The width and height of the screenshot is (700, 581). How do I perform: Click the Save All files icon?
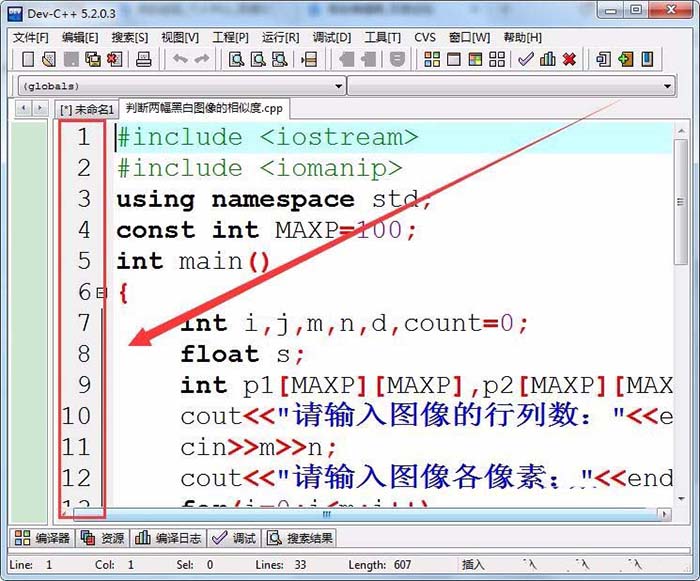click(x=93, y=59)
